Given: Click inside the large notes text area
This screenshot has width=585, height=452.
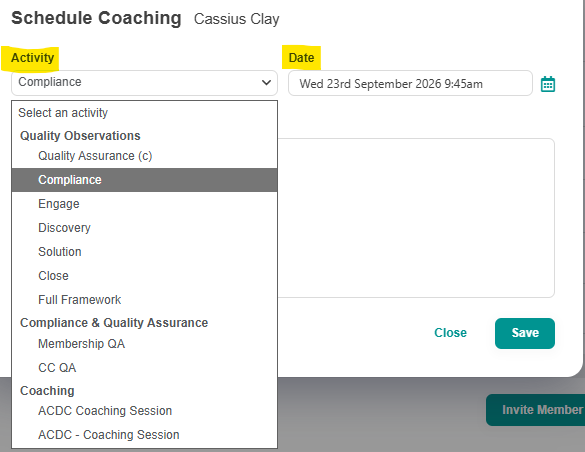Looking at the screenshot, I should (x=416, y=218).
